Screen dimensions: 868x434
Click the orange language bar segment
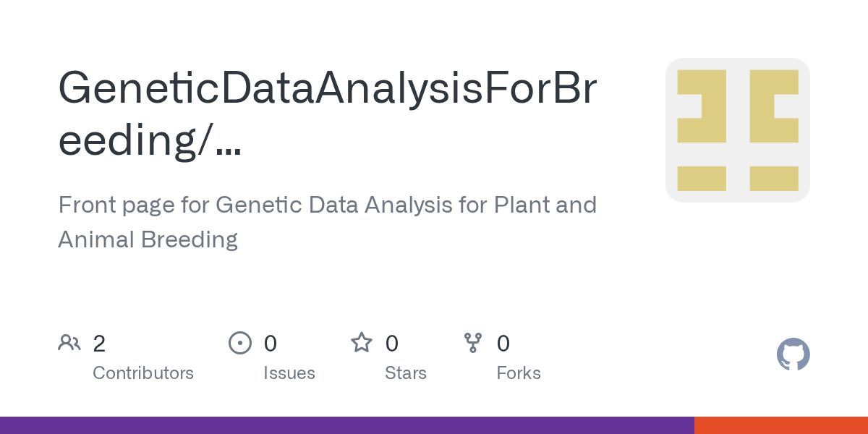click(781, 425)
